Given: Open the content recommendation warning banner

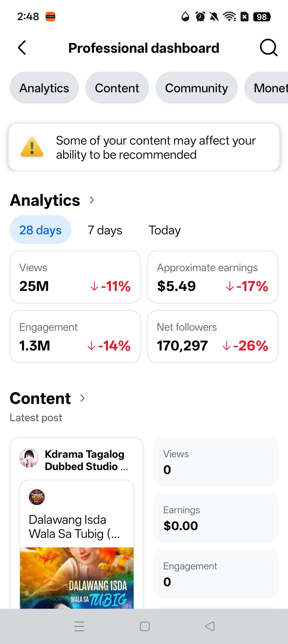Looking at the screenshot, I should 144,147.
